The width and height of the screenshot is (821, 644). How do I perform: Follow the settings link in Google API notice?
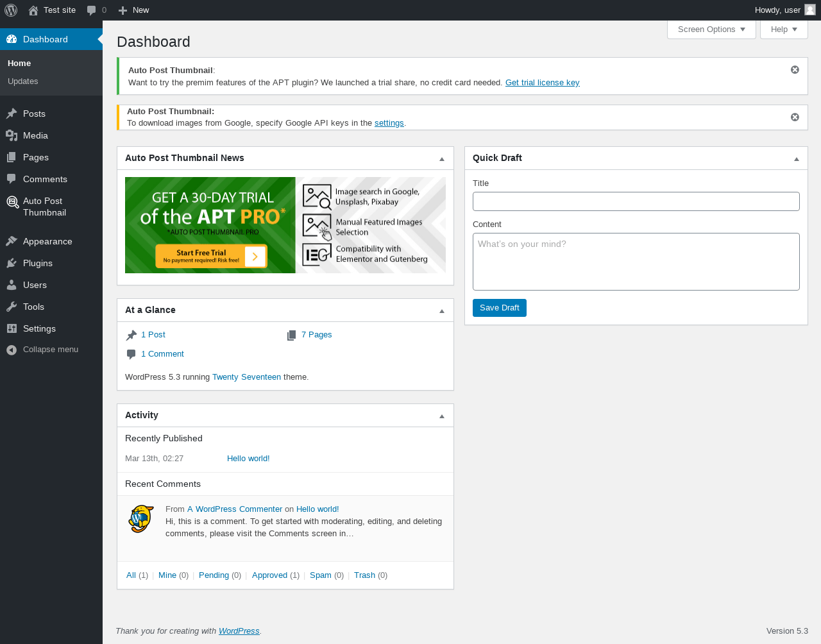(389, 123)
